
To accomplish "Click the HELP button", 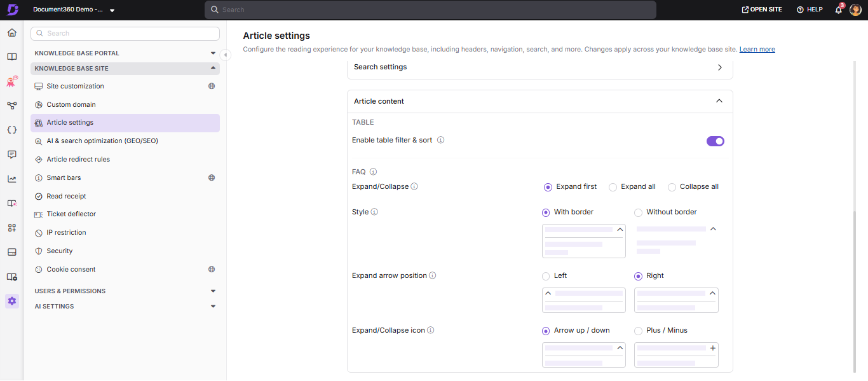I will click(810, 10).
